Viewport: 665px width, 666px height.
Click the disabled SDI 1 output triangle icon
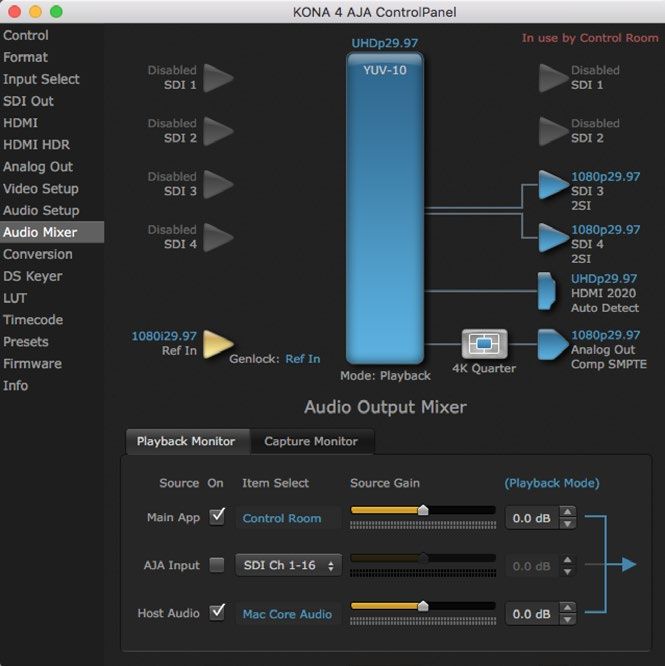coord(553,78)
